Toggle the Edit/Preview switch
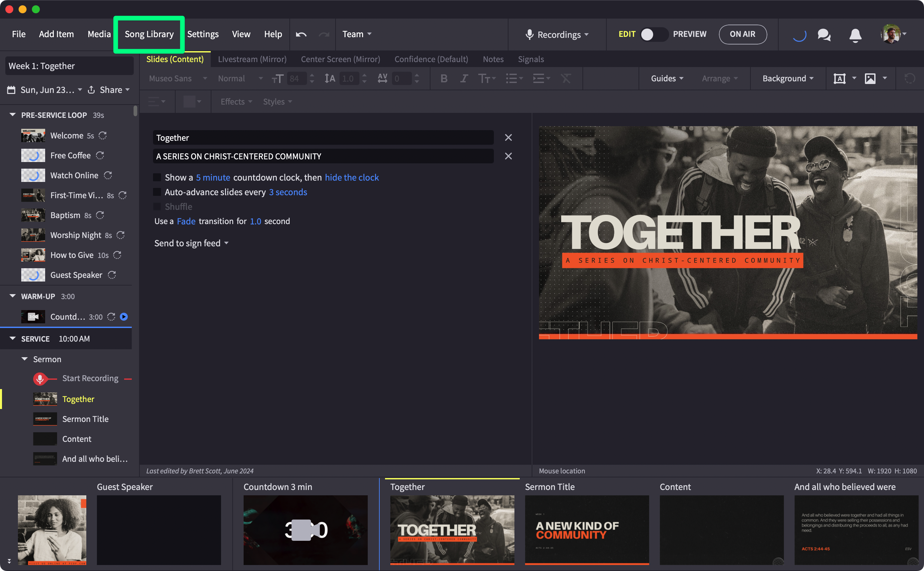The width and height of the screenshot is (924, 571). (x=654, y=35)
